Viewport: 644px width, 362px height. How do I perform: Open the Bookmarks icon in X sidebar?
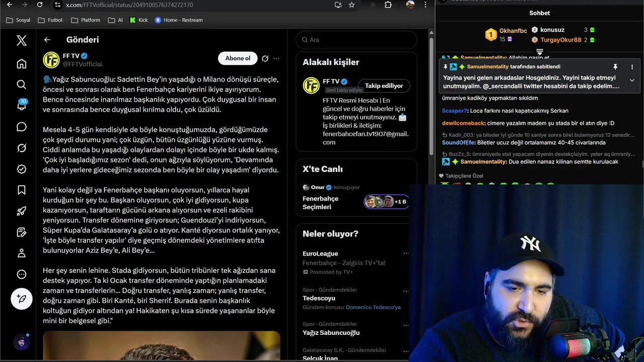(x=21, y=190)
